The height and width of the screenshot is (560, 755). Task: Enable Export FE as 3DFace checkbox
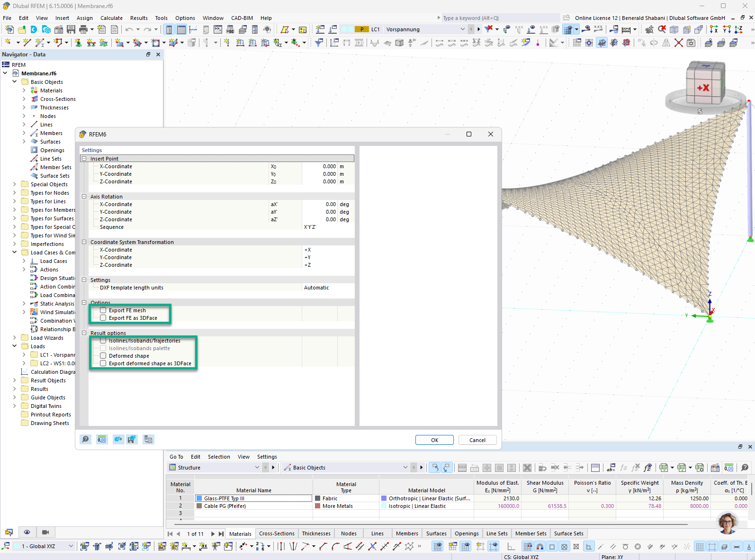click(x=103, y=318)
